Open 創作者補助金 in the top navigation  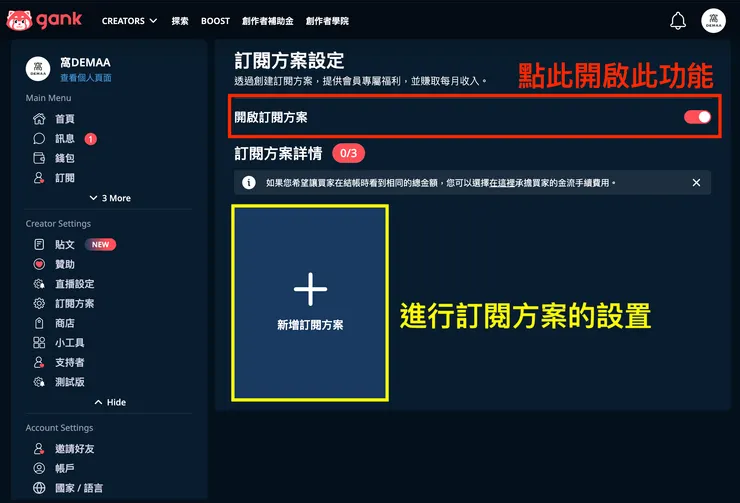(268, 21)
